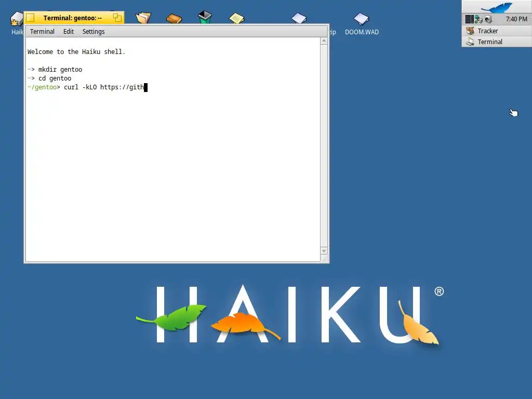Viewport: 532px width, 399px height.
Task: Click the 'mkdir gentoo' command line
Action: click(55, 70)
